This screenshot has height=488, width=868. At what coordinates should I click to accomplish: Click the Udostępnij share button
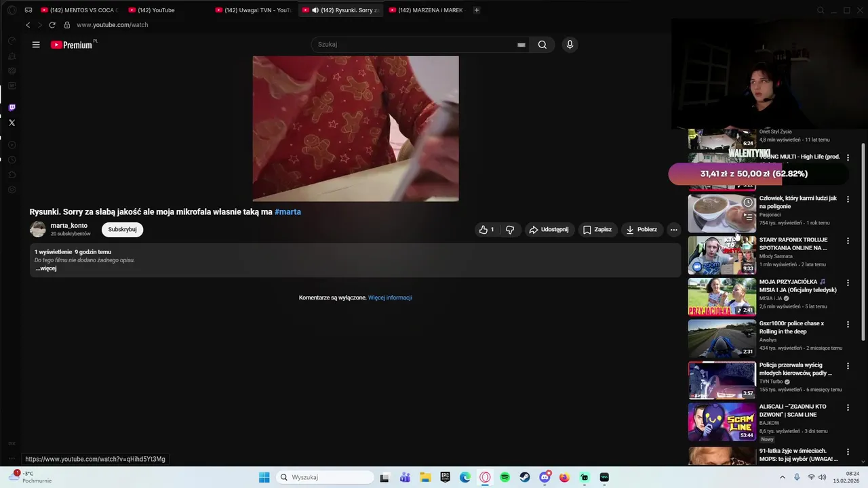pos(549,230)
